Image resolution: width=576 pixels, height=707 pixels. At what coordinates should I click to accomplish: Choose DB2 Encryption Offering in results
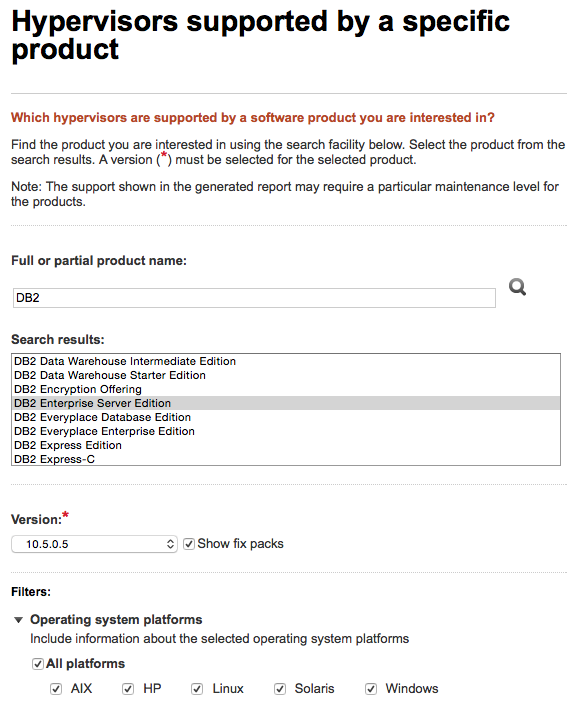pyautogui.click(x=286, y=389)
